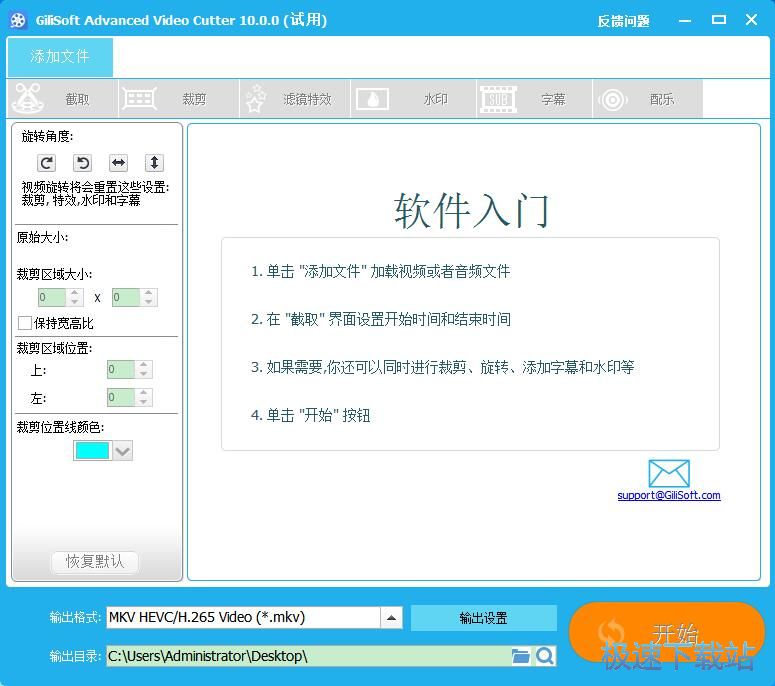
Task: Switch to the 裁剪 (crop) tab
Action: pyautogui.click(x=179, y=99)
